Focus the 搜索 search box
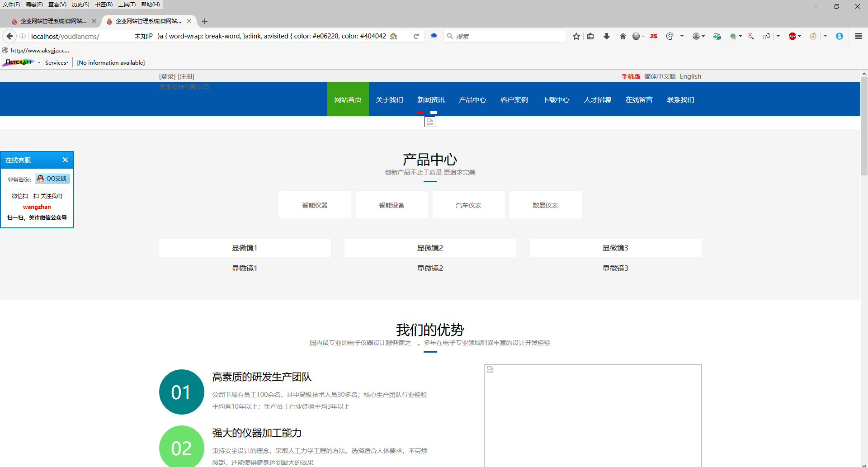 click(505, 36)
